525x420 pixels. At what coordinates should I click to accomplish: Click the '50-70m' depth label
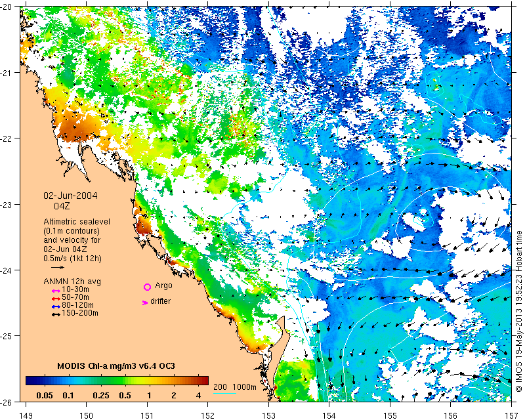[75, 297]
